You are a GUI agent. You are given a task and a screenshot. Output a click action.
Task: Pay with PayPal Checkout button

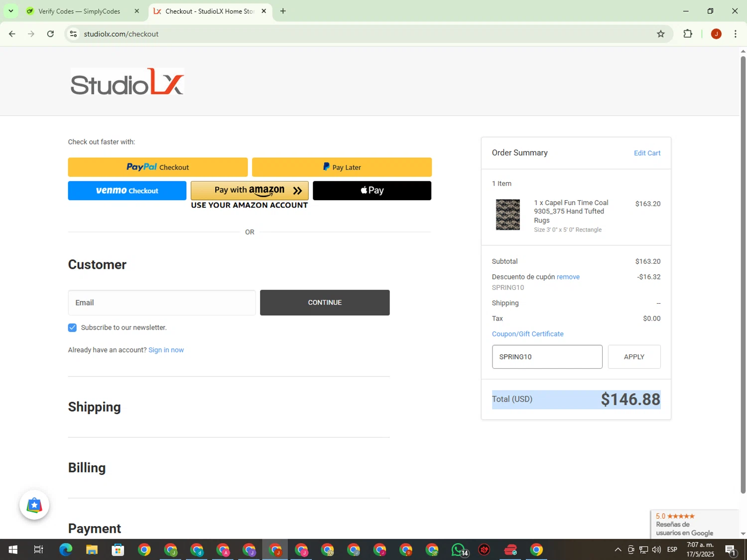(158, 167)
